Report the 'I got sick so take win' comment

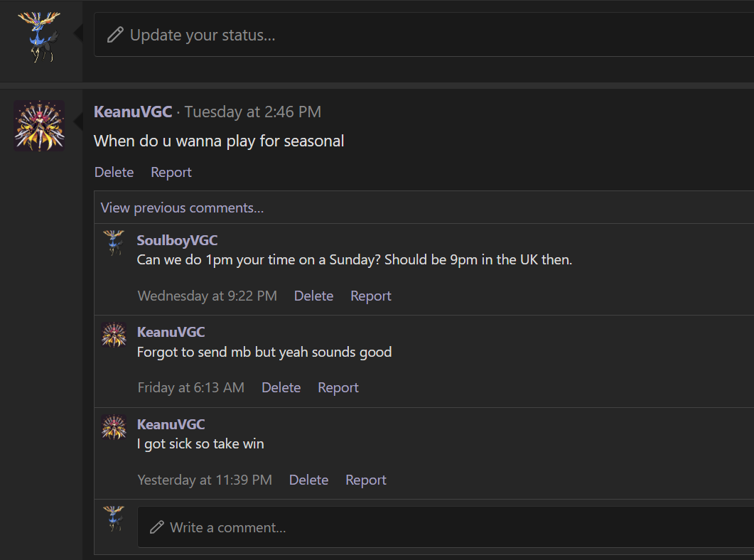tap(365, 480)
